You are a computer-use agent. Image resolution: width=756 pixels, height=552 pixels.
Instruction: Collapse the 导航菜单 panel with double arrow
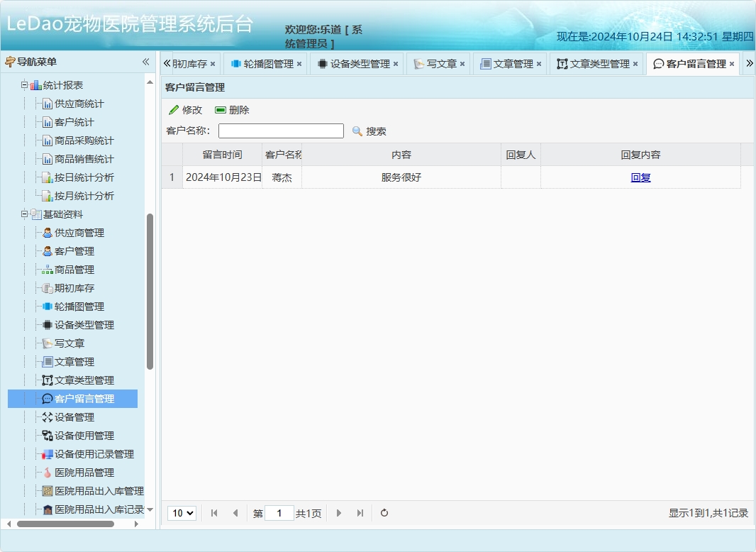145,62
